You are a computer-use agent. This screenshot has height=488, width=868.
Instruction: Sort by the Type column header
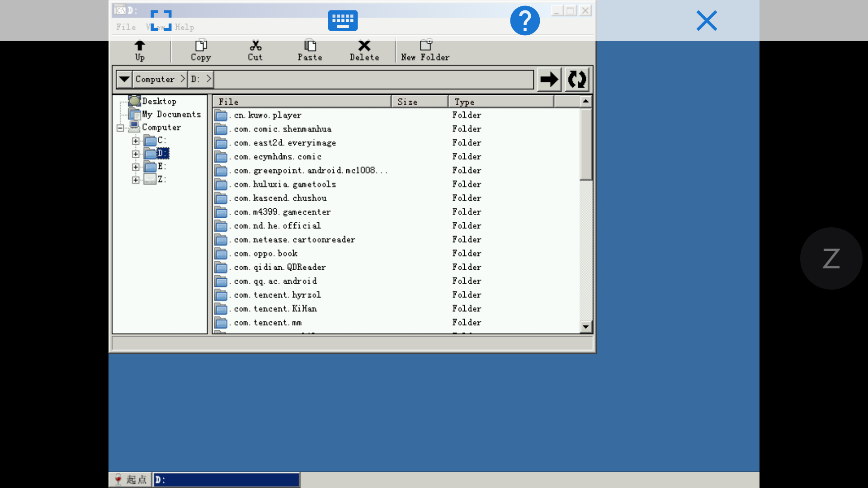click(x=501, y=102)
